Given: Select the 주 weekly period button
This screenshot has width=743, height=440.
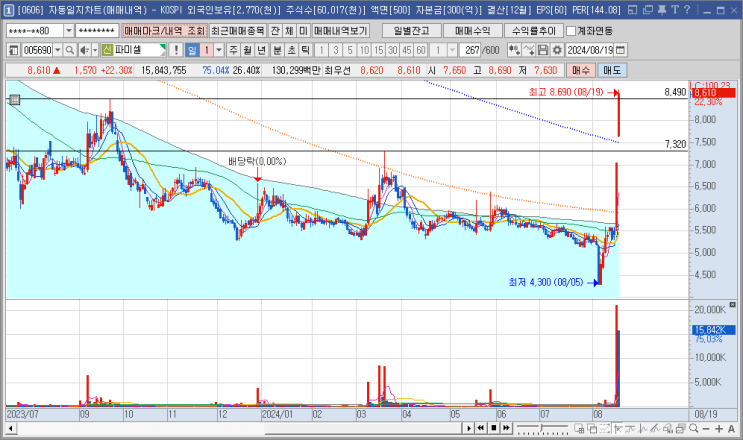Looking at the screenshot, I should tap(233, 50).
